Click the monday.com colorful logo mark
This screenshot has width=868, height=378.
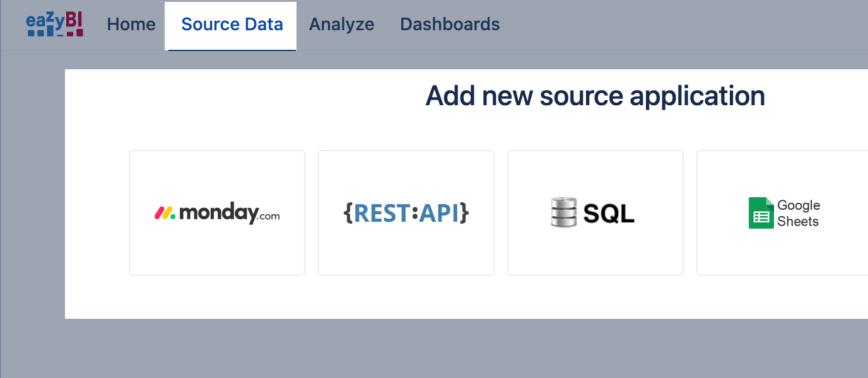165,213
